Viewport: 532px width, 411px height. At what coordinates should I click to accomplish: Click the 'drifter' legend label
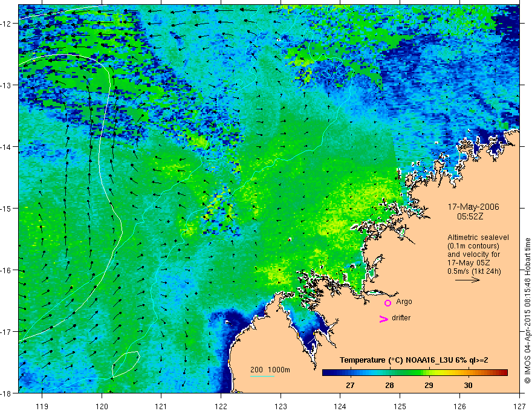pyautogui.click(x=401, y=318)
